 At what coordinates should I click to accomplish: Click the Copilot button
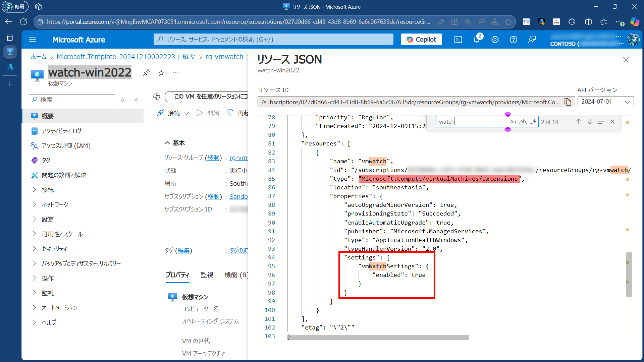421,40
